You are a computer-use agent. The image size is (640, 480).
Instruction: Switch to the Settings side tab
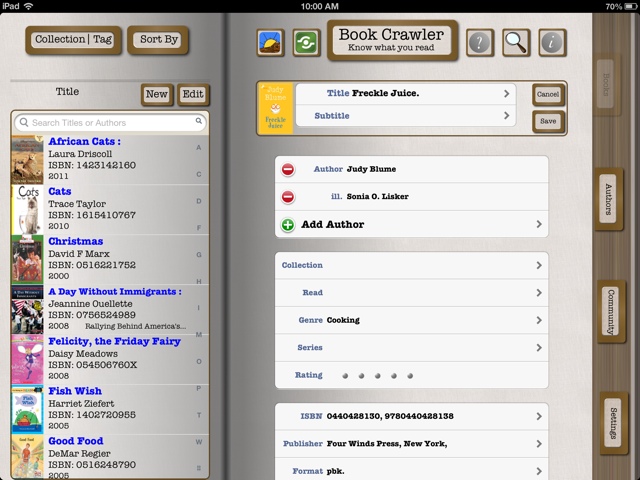point(613,423)
